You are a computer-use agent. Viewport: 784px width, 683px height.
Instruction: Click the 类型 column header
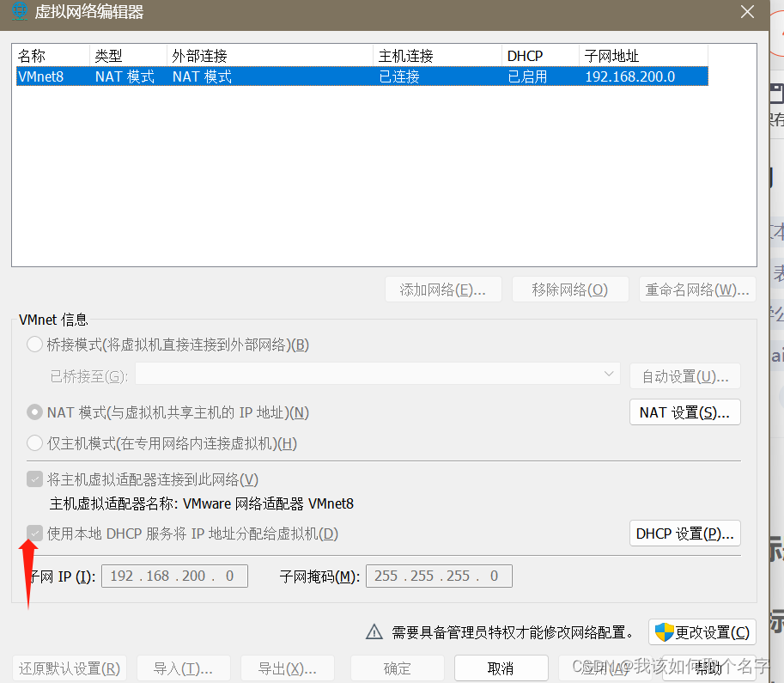(128, 56)
